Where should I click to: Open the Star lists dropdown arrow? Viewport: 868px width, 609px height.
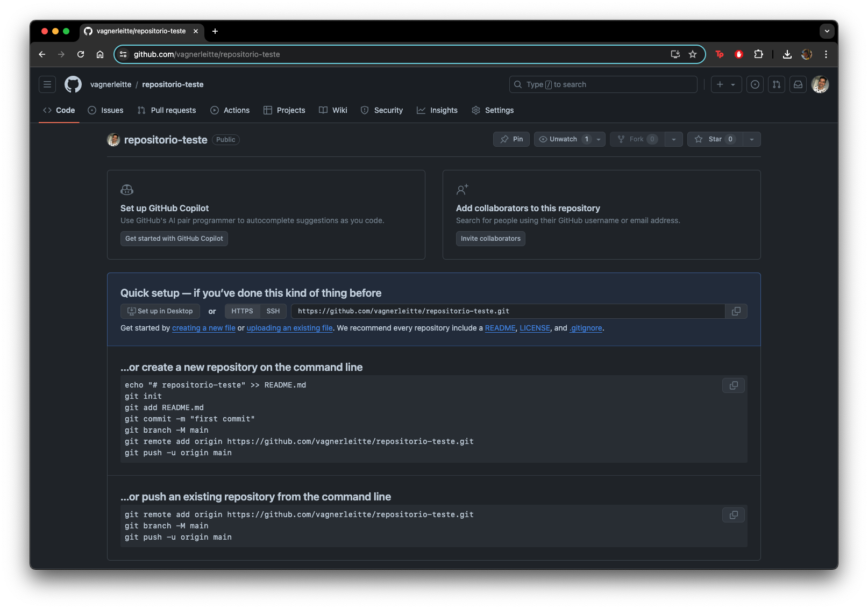coord(752,139)
